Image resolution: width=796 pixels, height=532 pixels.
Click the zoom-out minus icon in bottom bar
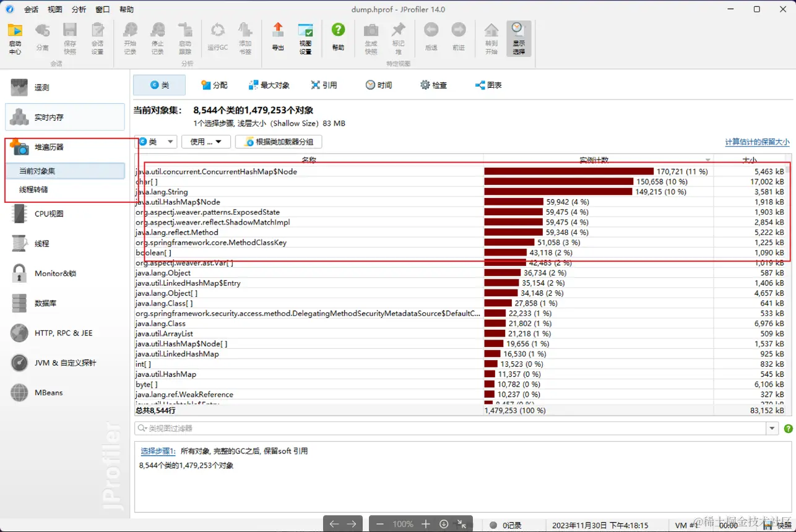tap(380, 524)
